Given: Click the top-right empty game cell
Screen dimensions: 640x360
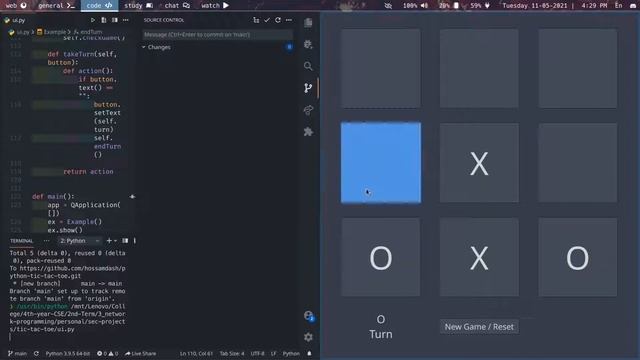Looking at the screenshot, I should (x=578, y=68).
